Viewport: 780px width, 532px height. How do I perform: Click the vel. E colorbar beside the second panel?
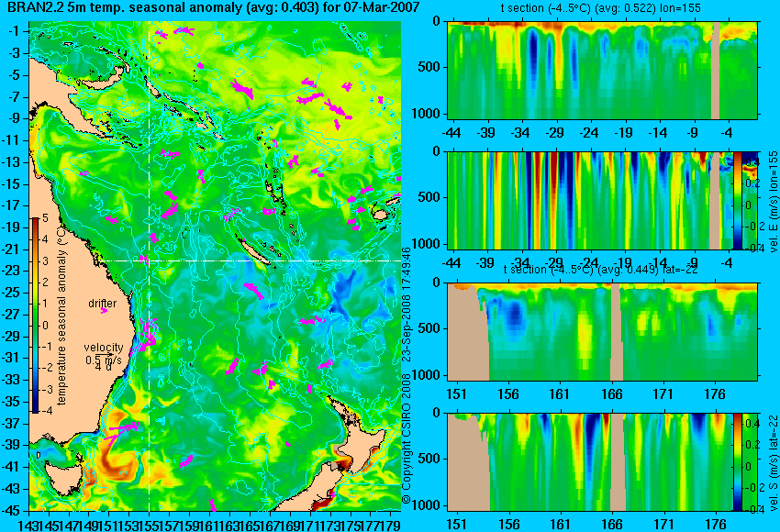[x=737, y=200]
